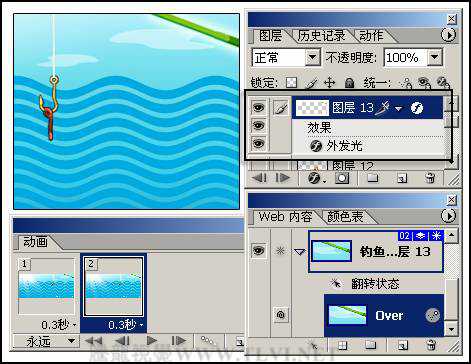Open the 历史记录 tab

pyautogui.click(x=322, y=36)
